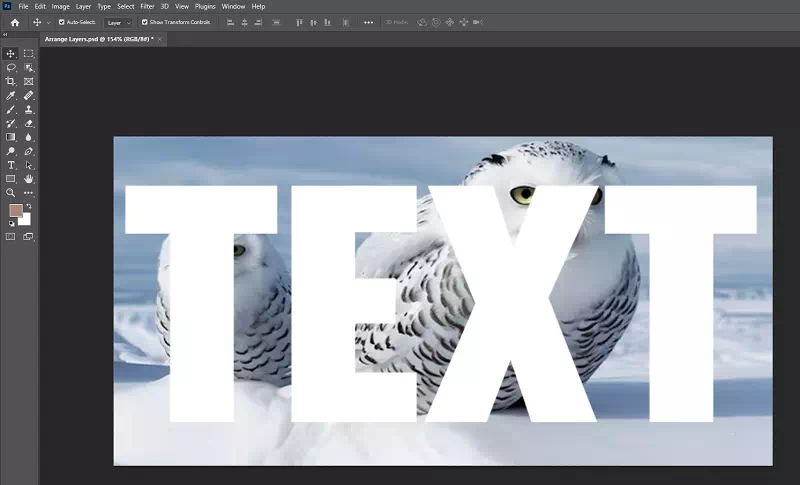
Task: Reset default foreground and background colors
Action: (x=12, y=223)
